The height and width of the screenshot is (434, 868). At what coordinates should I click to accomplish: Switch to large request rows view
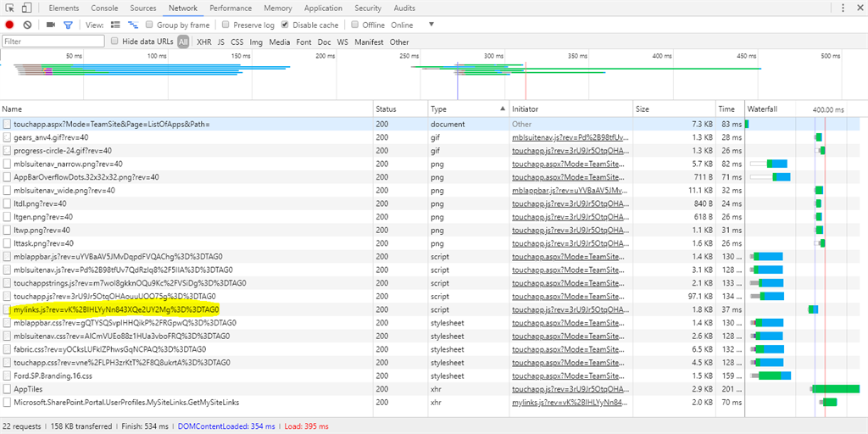115,25
